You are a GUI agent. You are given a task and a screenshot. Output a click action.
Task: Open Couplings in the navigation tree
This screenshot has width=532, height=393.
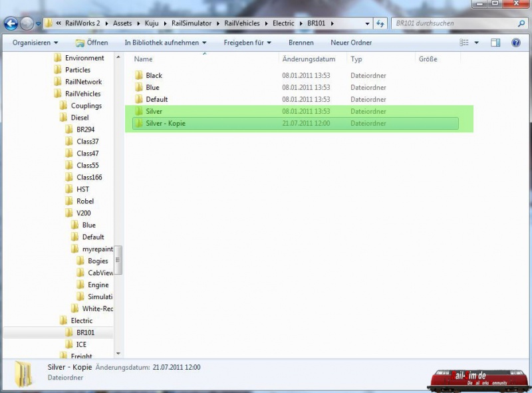[80, 106]
